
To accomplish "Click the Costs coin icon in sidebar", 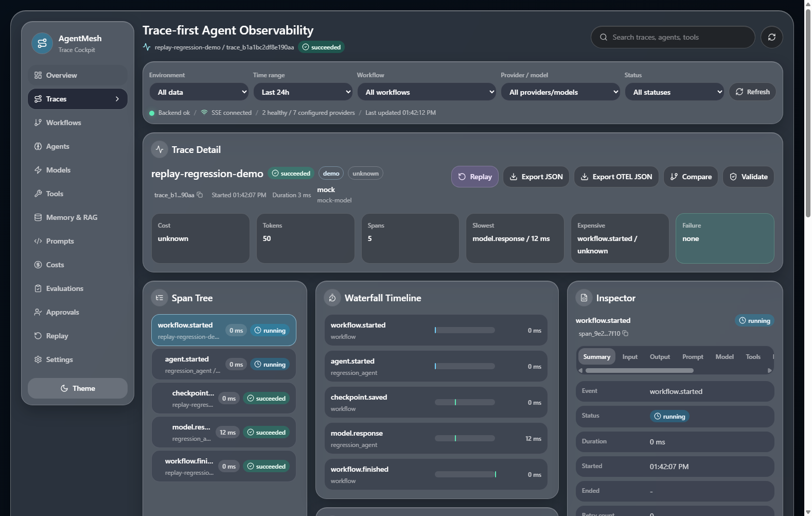I will [x=38, y=265].
